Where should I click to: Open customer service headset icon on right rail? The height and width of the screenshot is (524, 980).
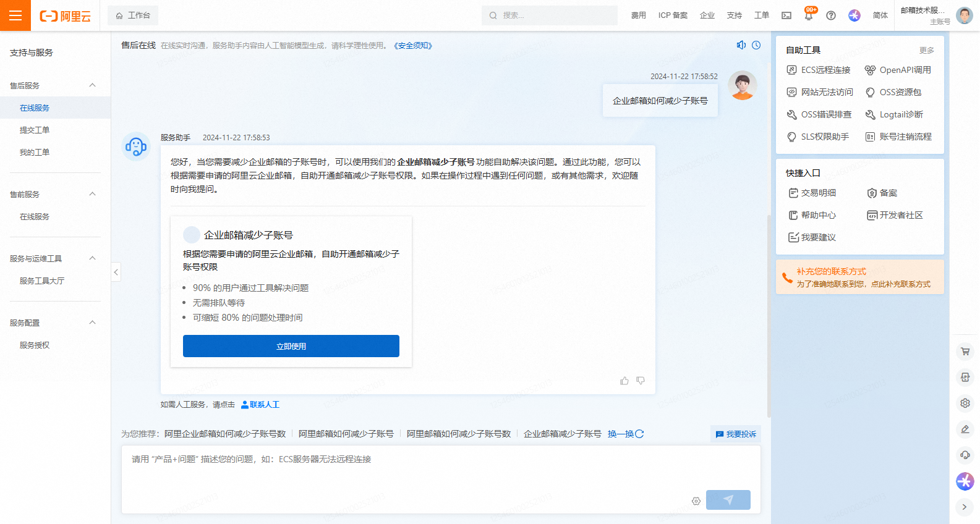pos(965,455)
